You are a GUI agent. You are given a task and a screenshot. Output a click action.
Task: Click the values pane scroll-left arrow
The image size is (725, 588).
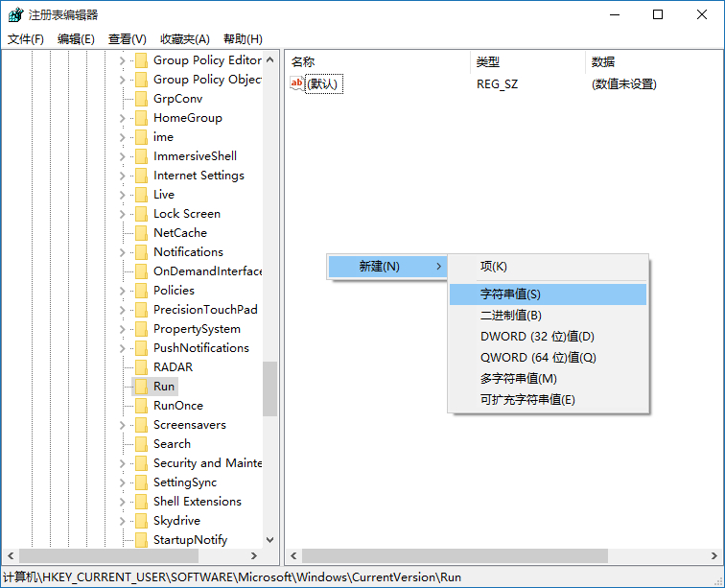click(x=293, y=555)
